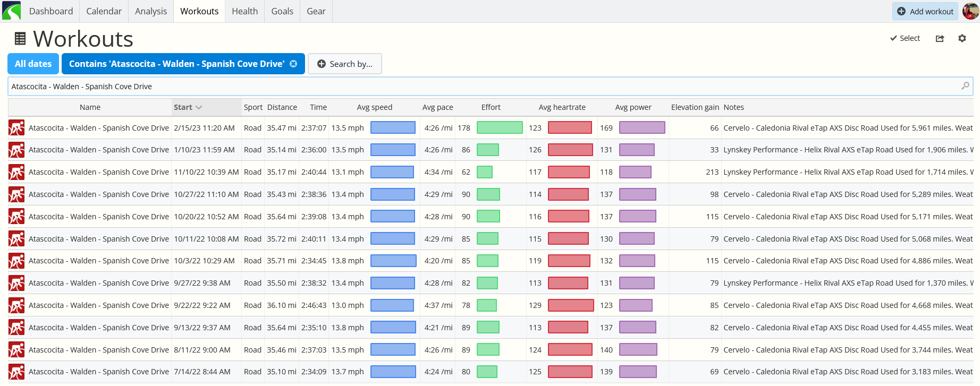Open the All dates filter
Screen dimensions: 980x386
[33, 64]
